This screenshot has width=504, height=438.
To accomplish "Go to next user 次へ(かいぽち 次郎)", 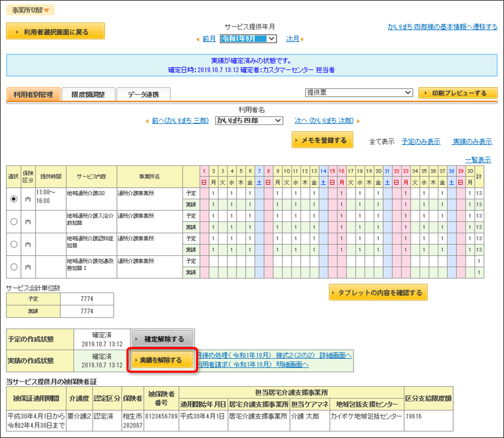I will (x=324, y=121).
